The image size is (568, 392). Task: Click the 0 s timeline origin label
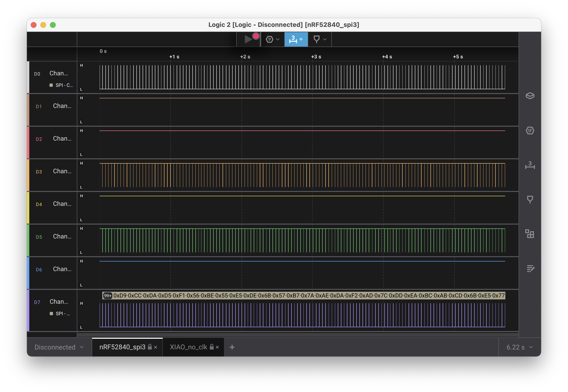[x=103, y=51]
